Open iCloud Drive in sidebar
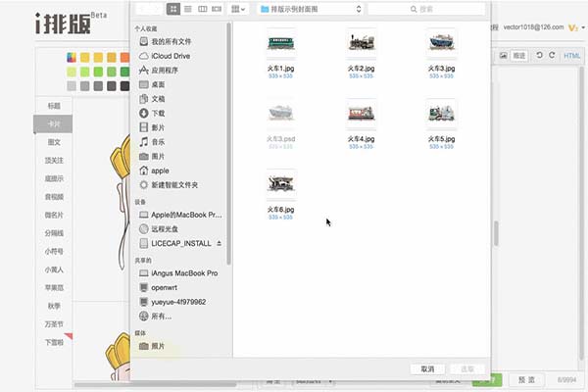The width and height of the screenshot is (588, 392). pyautogui.click(x=171, y=56)
